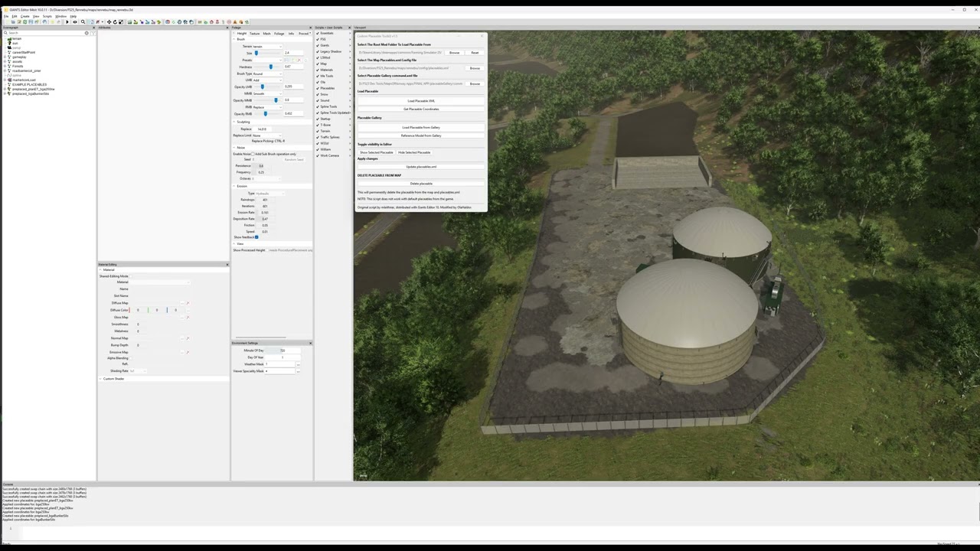Open Diffuse Color picker ellipsis
Image resolution: width=980 pixels, height=551 pixels.
(x=188, y=310)
